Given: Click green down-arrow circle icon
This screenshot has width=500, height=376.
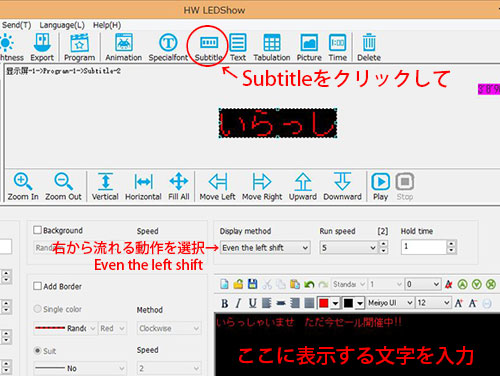Looking at the screenshot, I should coord(477,284).
